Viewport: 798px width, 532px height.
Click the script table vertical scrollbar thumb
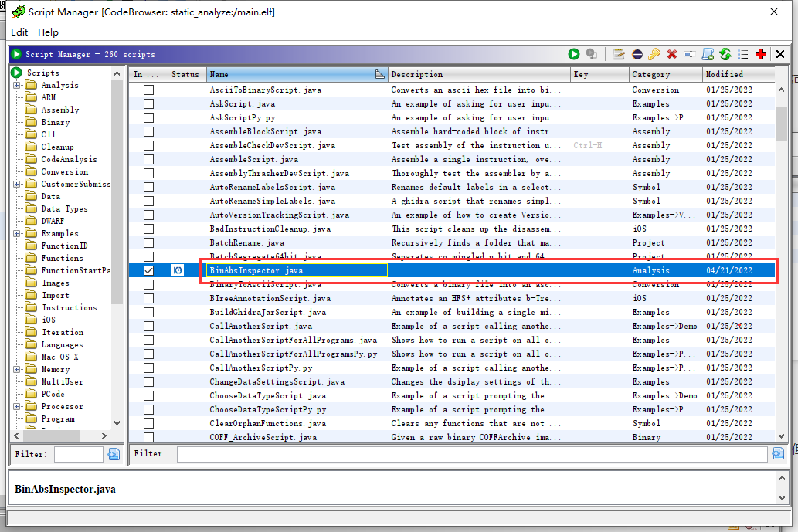(781, 124)
